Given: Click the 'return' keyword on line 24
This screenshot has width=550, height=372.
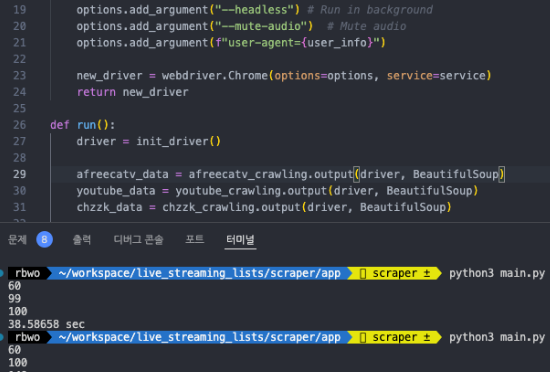Looking at the screenshot, I should [96, 92].
